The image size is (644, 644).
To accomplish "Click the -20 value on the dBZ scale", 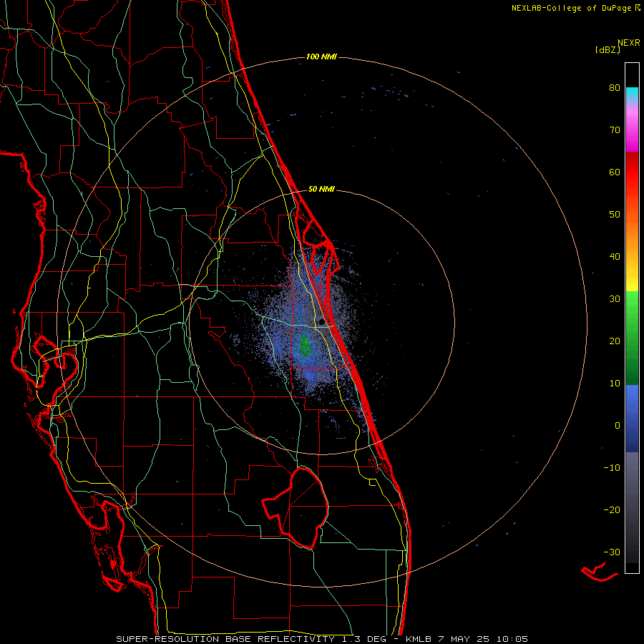I will tap(612, 510).
